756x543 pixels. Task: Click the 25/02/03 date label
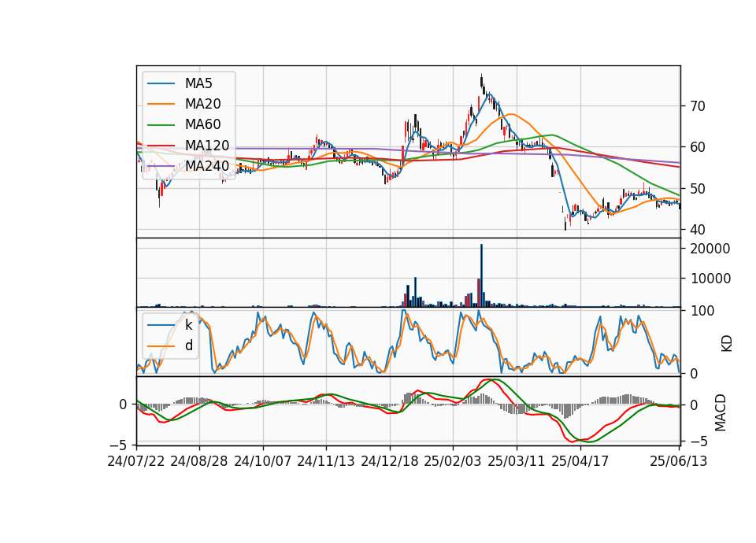(453, 461)
